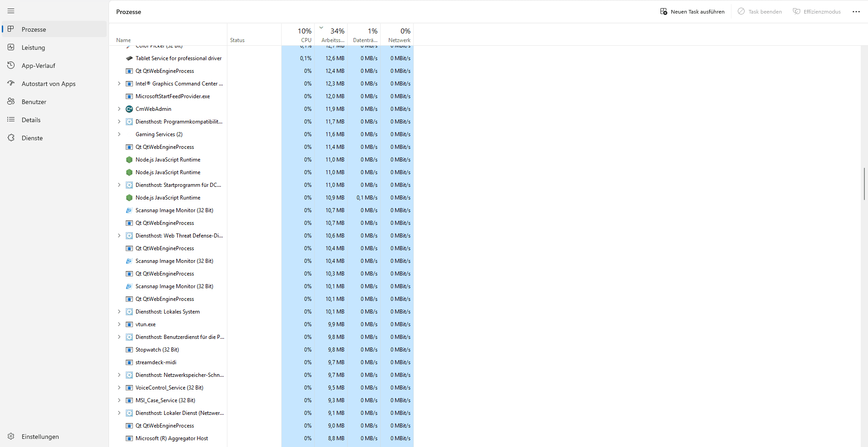Click the Details list icon
This screenshot has height=447, width=868.
click(11, 119)
